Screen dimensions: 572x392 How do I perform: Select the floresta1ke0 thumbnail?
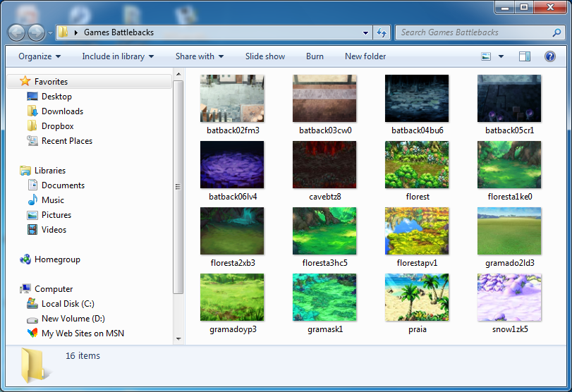click(509, 165)
